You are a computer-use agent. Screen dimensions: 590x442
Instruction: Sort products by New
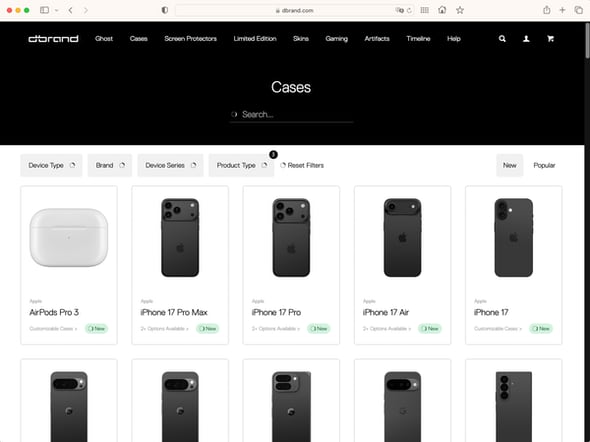click(x=509, y=165)
